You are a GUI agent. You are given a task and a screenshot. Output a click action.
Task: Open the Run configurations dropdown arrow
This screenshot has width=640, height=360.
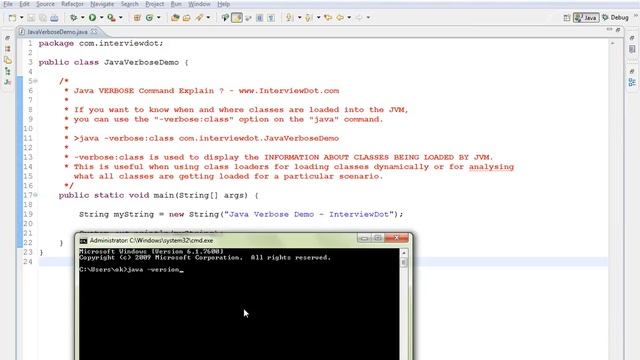[102, 18]
